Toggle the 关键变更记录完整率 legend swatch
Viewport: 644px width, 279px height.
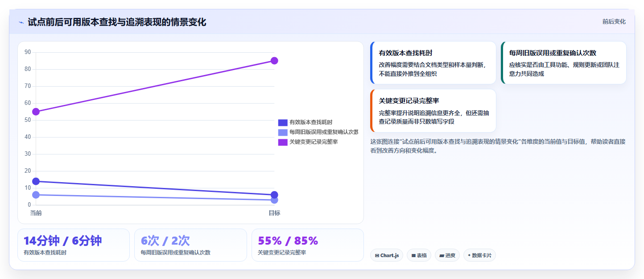tap(283, 142)
